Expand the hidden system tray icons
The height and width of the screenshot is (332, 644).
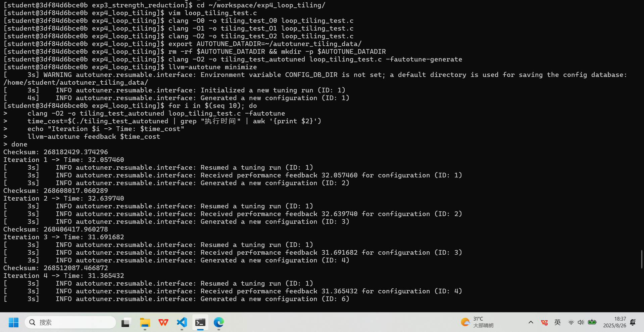[x=531, y=323]
